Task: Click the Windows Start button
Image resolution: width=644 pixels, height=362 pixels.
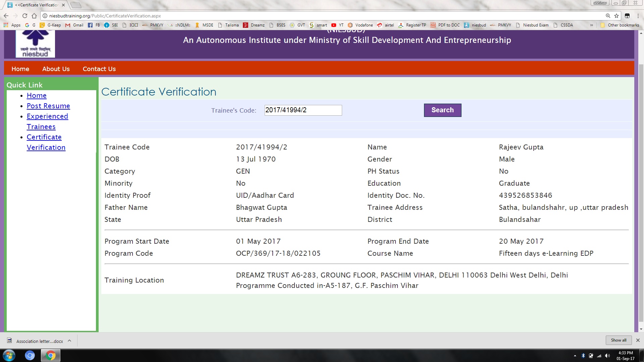Action: 9,355
